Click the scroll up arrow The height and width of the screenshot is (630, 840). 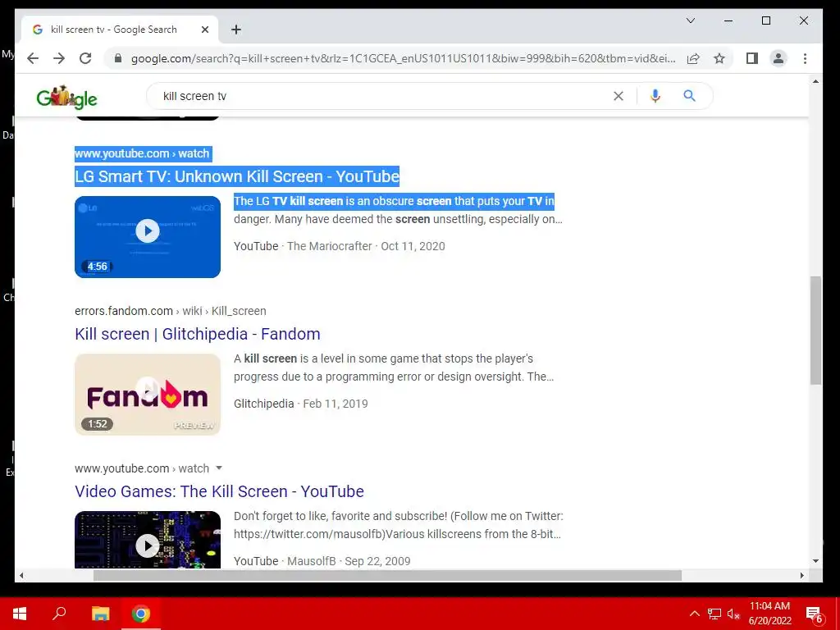815,81
